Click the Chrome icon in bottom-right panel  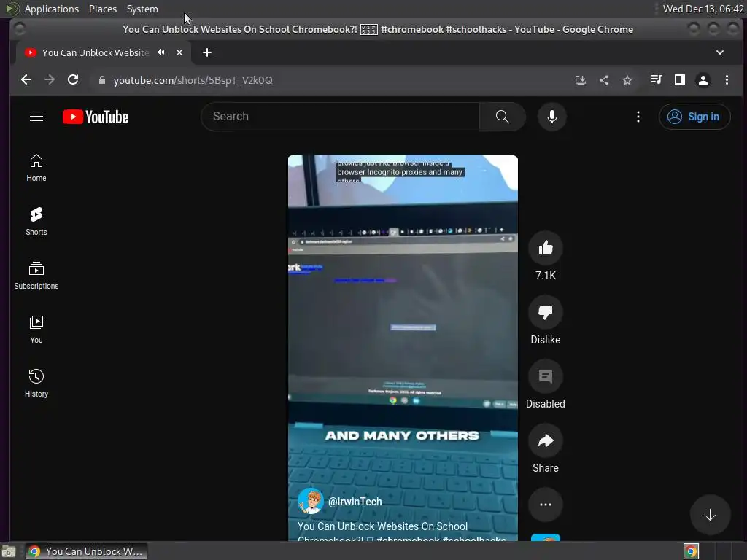point(691,551)
